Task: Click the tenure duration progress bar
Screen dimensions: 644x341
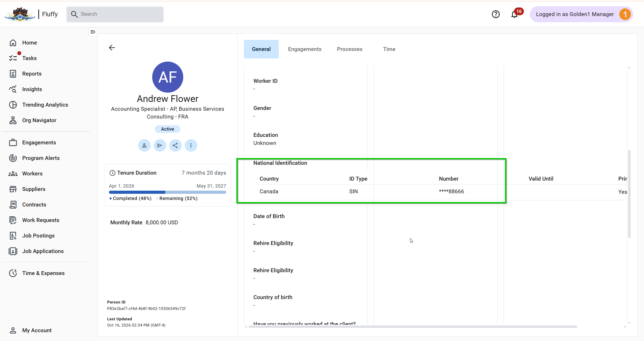Action: [167, 192]
